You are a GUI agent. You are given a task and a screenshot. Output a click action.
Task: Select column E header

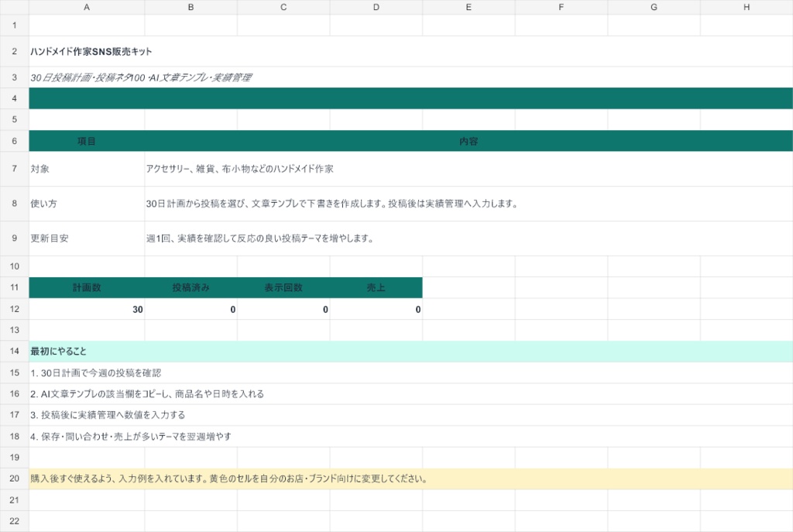coord(469,7)
